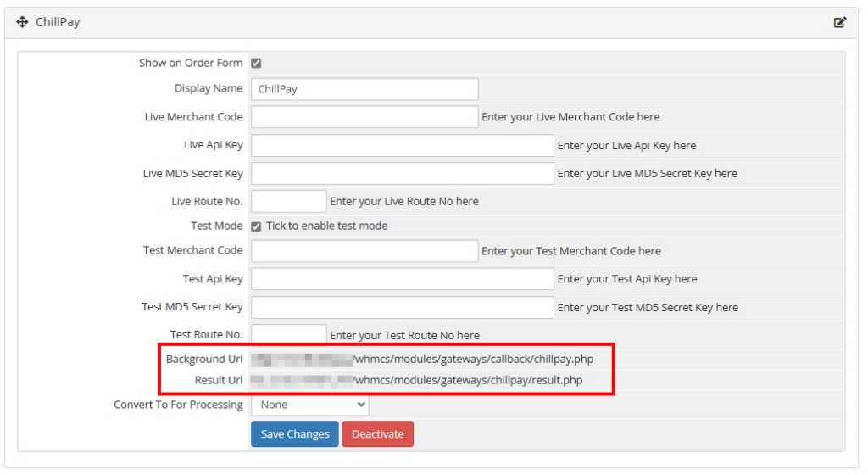
Task: Focus the Live MD5 Secret Key field
Action: [x=403, y=173]
